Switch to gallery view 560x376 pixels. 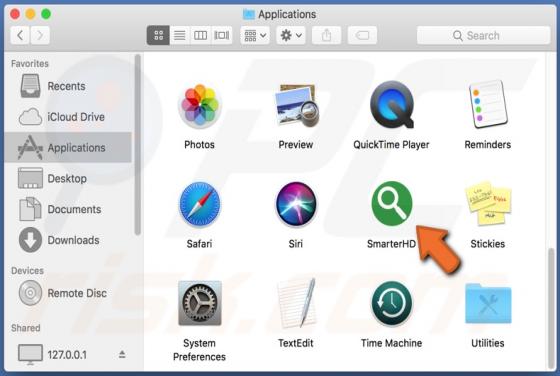pos(221,35)
